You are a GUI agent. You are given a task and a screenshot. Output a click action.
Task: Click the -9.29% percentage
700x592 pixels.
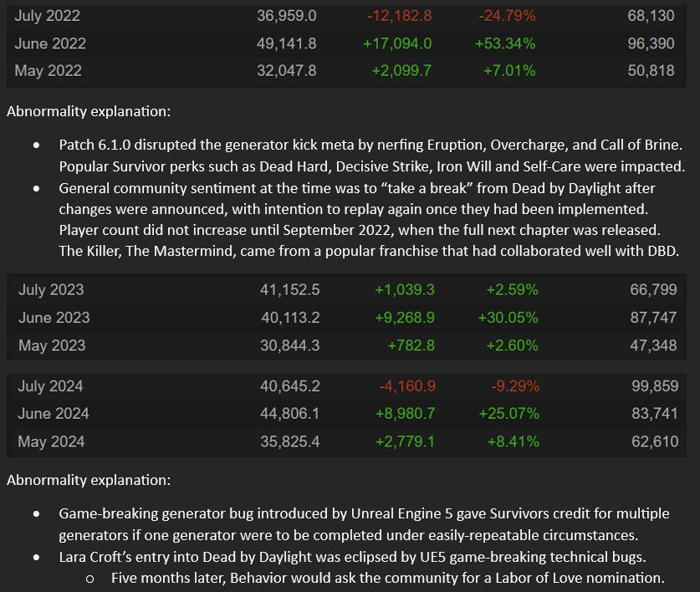(x=515, y=386)
